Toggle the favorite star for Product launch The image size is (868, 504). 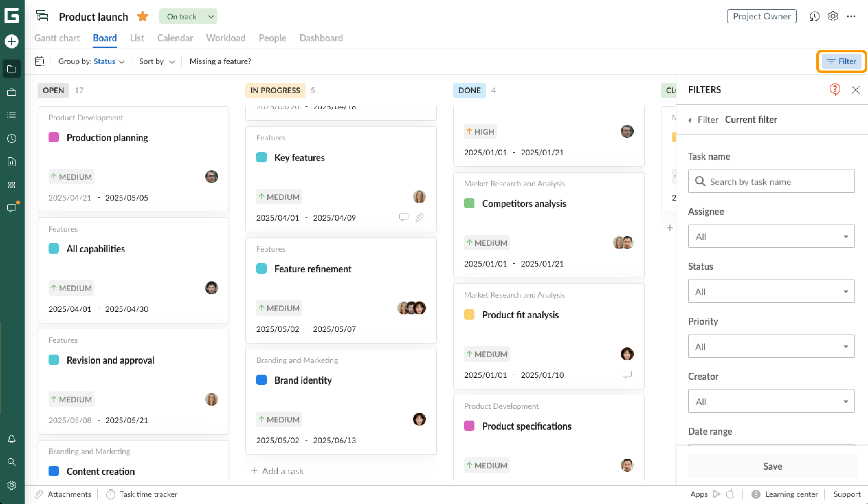[143, 16]
